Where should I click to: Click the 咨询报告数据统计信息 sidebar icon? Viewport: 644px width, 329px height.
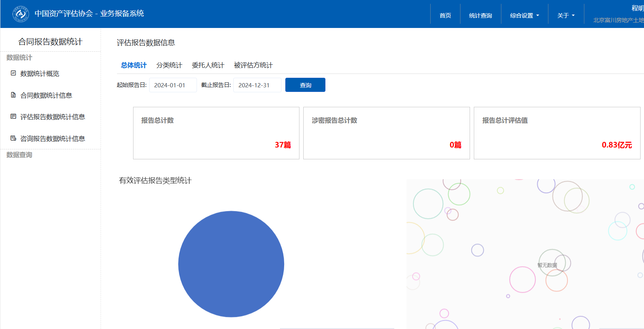[x=13, y=138]
